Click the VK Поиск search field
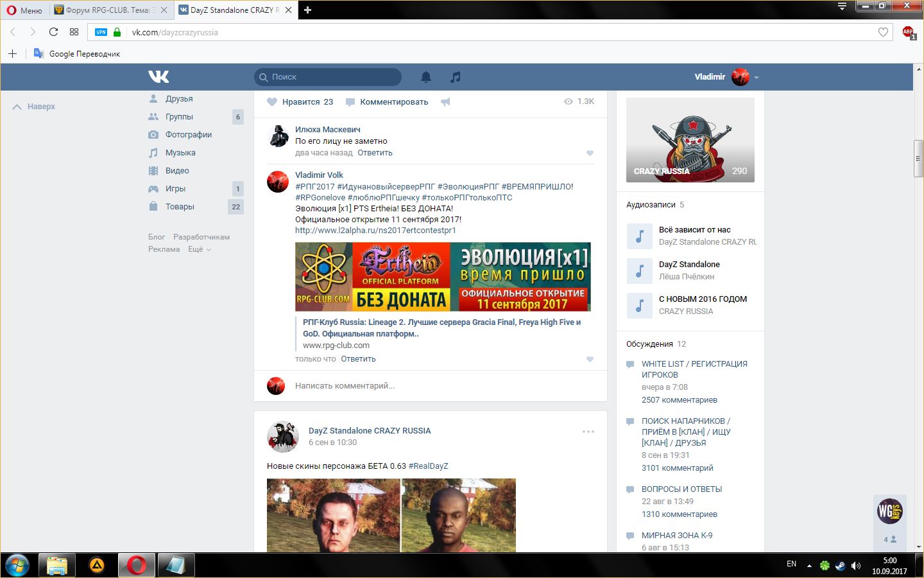 (x=328, y=77)
